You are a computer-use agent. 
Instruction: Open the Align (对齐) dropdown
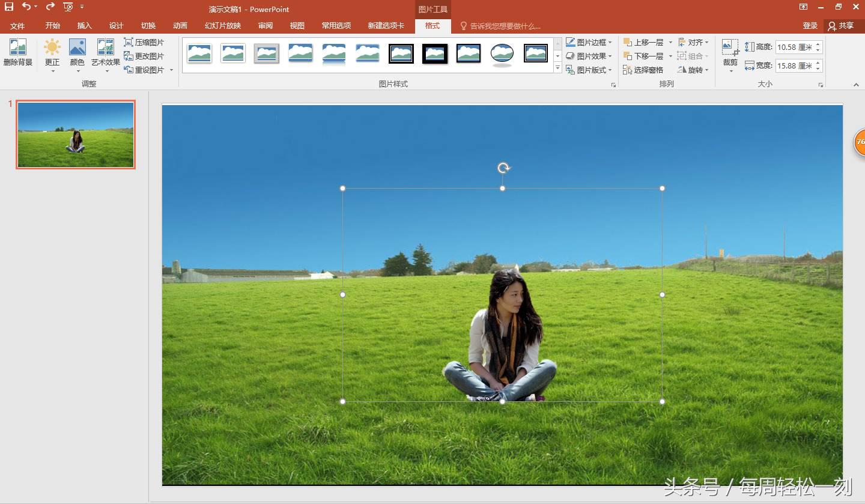(694, 43)
